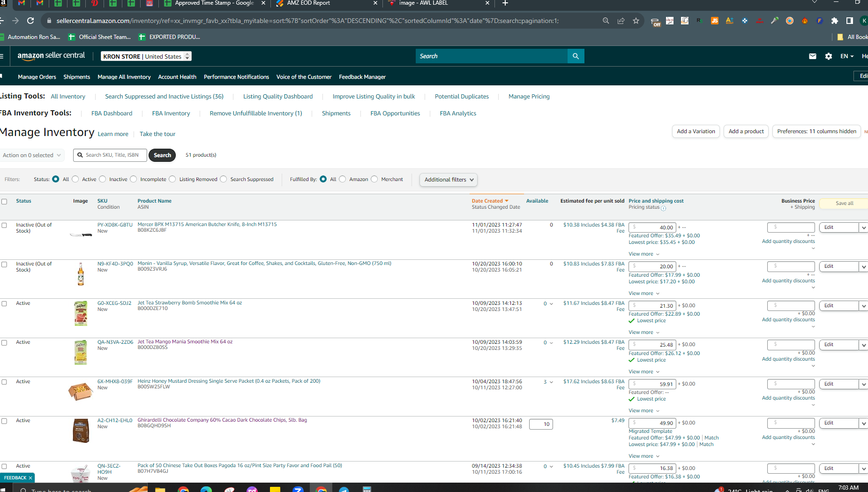Open the Feedback Manager menu item
Viewport: 868px width, 492px height.
pyautogui.click(x=362, y=77)
